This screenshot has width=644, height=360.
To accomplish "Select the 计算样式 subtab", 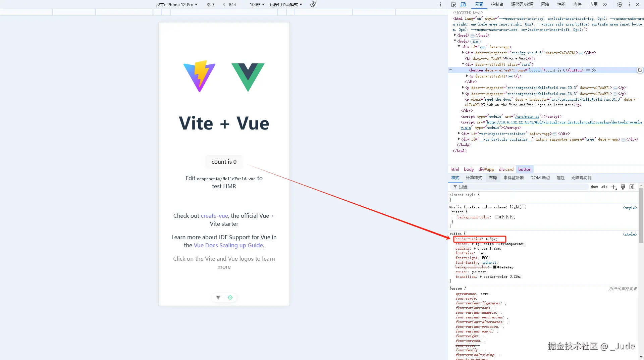I will (x=474, y=178).
